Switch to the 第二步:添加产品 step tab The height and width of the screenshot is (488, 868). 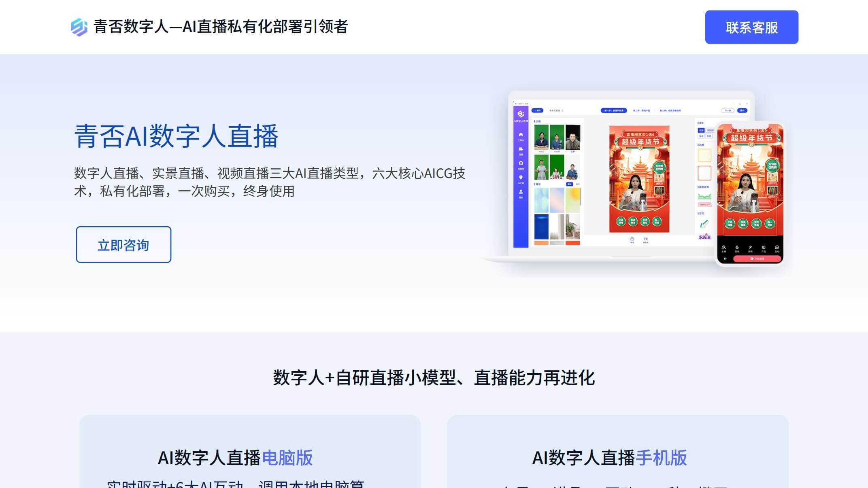(x=641, y=110)
